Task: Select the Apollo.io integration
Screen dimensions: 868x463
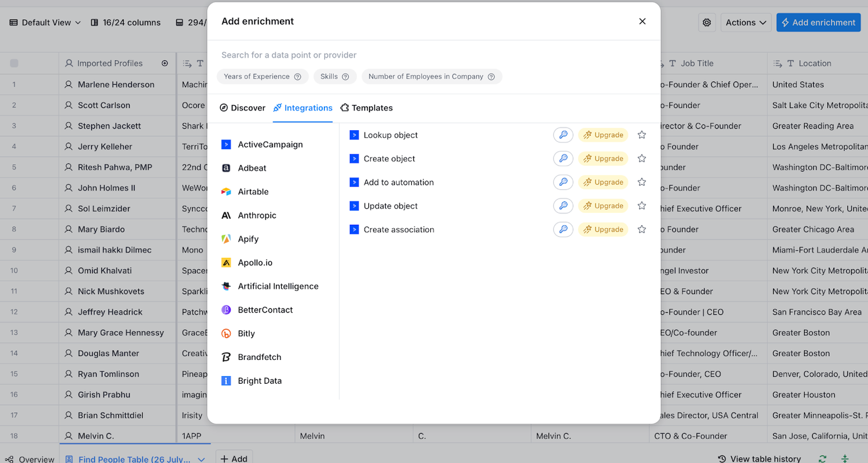Action: 254,263
